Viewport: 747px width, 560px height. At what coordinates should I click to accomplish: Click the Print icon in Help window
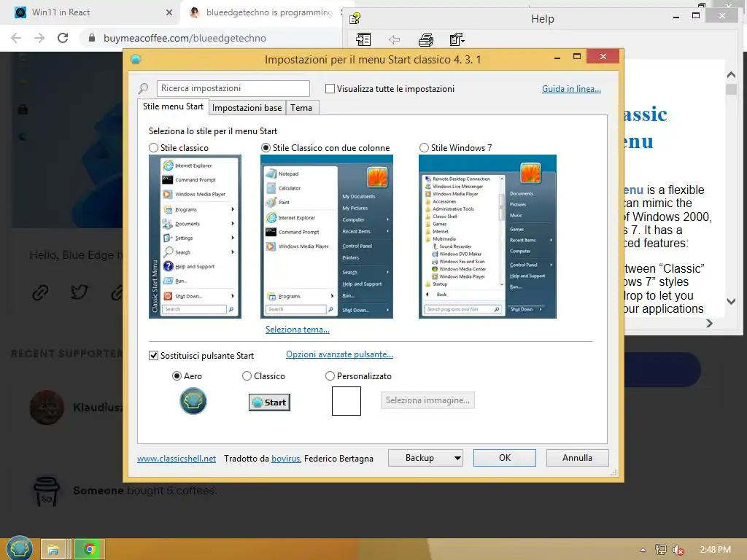[x=425, y=40]
